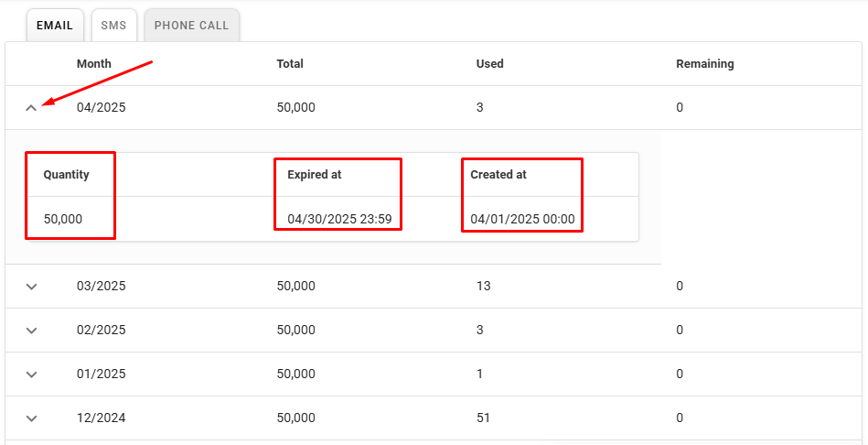This screenshot has height=445, width=868.
Task: Click the Quantity header in details table
Action: [x=66, y=175]
